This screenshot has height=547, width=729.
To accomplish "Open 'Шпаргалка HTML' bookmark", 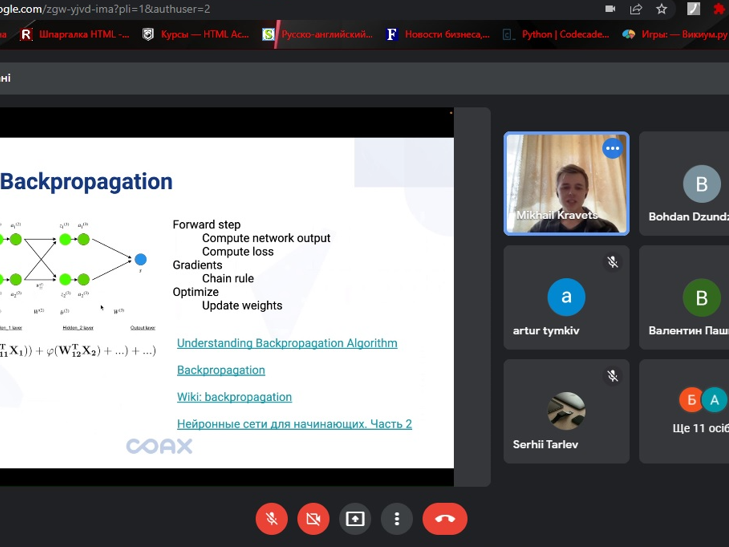I will [x=76, y=34].
